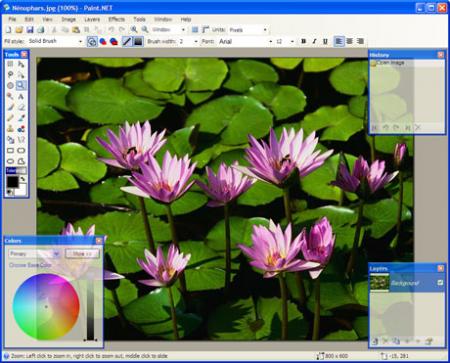The image size is (450, 363).
Task: Open the File menu
Action: coord(12,19)
